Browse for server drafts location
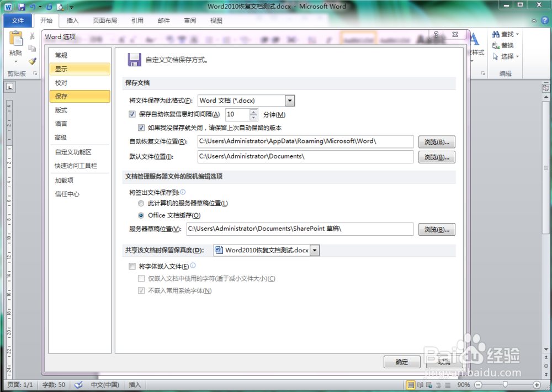The height and width of the screenshot is (392, 552). (x=437, y=229)
